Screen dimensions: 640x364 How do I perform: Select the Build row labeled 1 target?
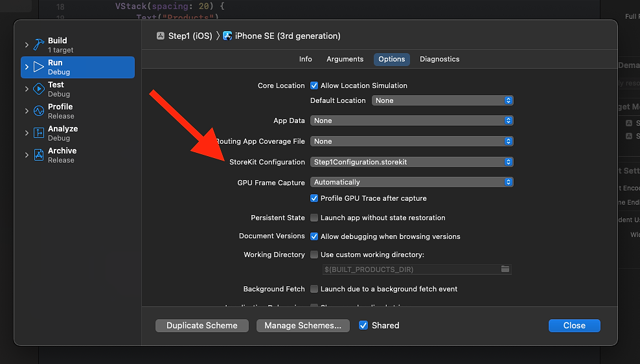78,45
